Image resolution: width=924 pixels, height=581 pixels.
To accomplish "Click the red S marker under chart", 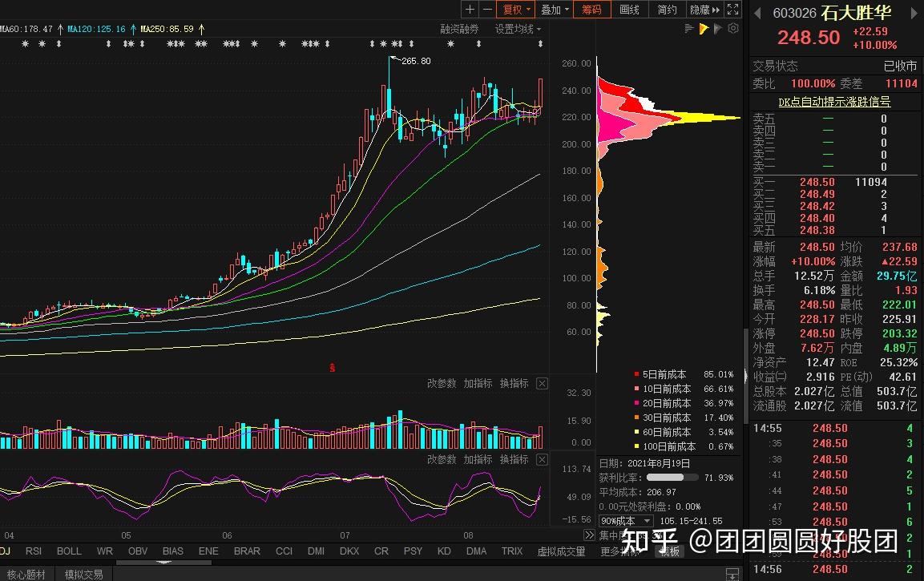I will (333, 368).
